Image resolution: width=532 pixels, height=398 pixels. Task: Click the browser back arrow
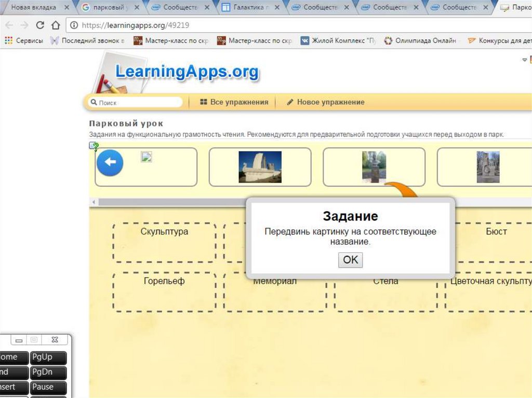click(9, 25)
